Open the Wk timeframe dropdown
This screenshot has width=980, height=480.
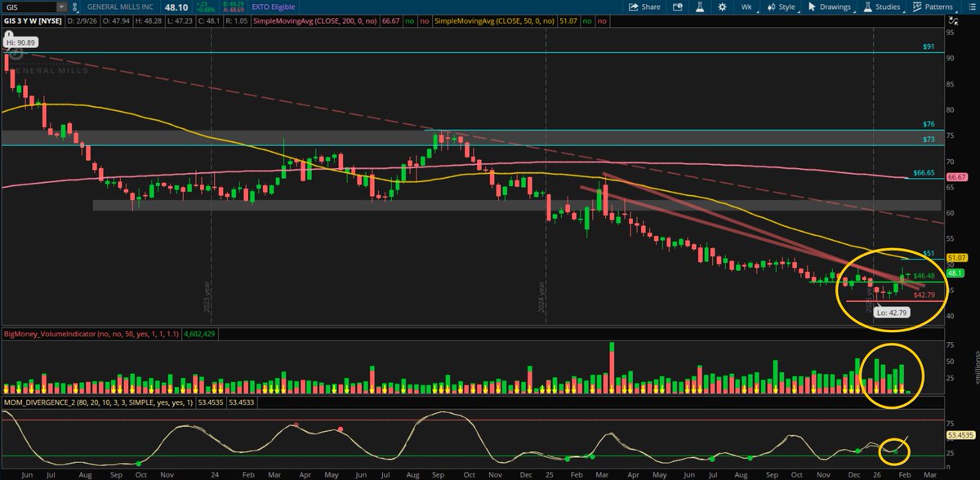coord(747,7)
